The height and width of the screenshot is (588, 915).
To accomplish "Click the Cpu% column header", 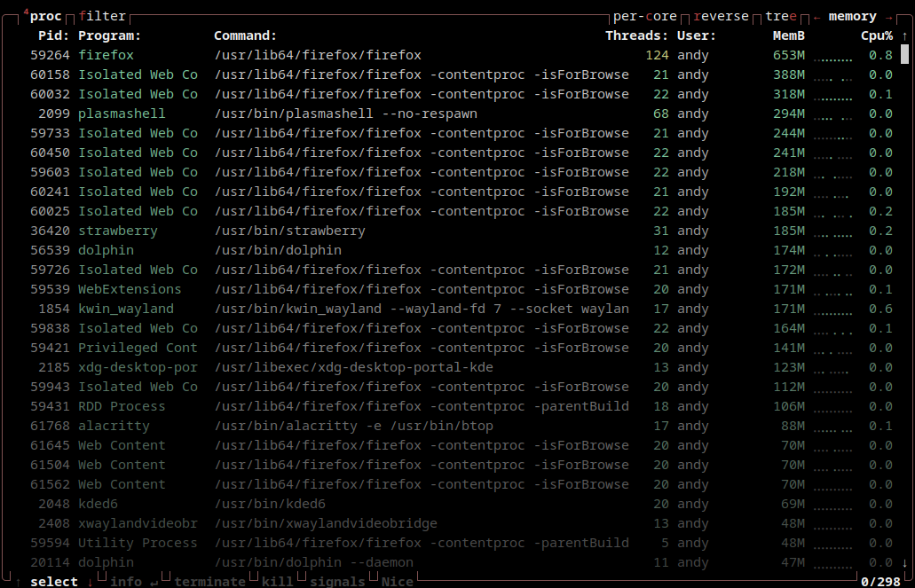I will click(877, 35).
